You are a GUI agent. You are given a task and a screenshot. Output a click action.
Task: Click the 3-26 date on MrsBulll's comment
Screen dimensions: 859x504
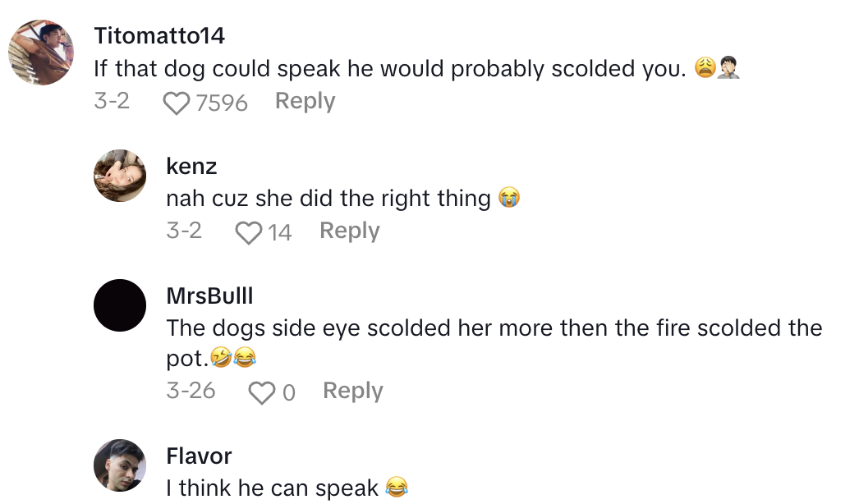point(191,391)
